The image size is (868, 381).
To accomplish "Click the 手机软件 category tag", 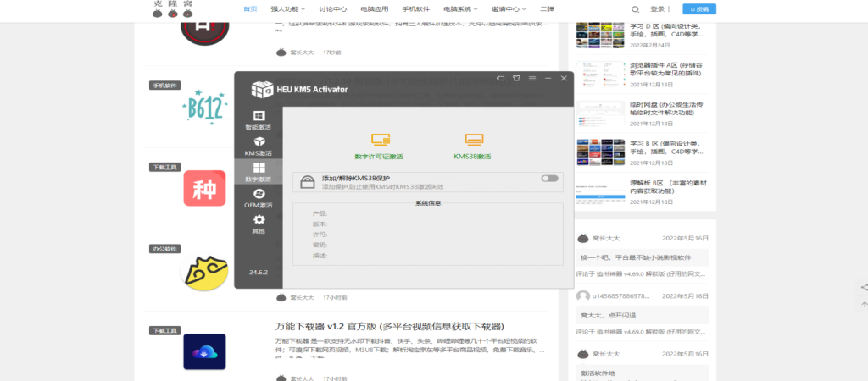I will point(165,86).
